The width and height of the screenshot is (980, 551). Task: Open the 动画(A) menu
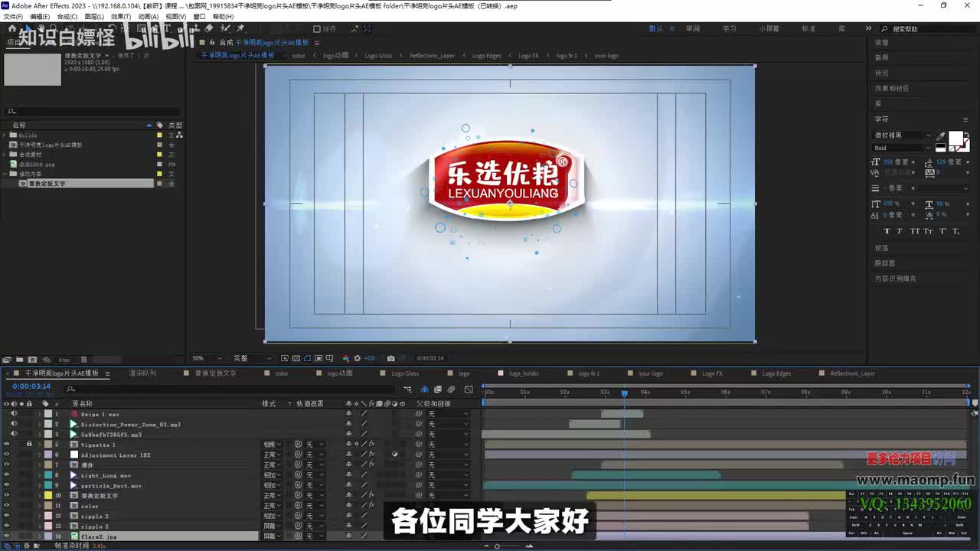click(149, 16)
